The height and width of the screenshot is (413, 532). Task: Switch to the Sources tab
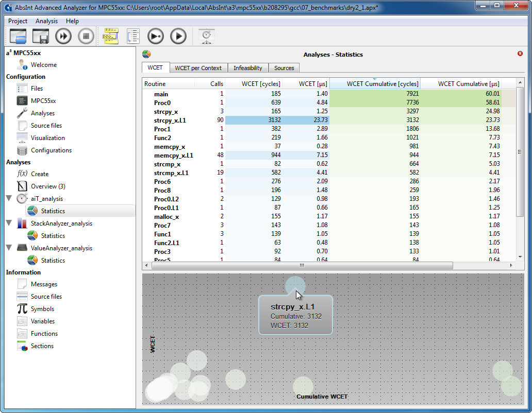(x=284, y=68)
